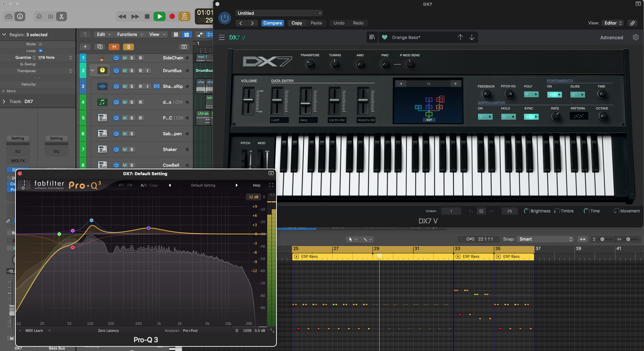Click the Copy button in plugin header
Screen dimensions: 644x351
[297, 23]
